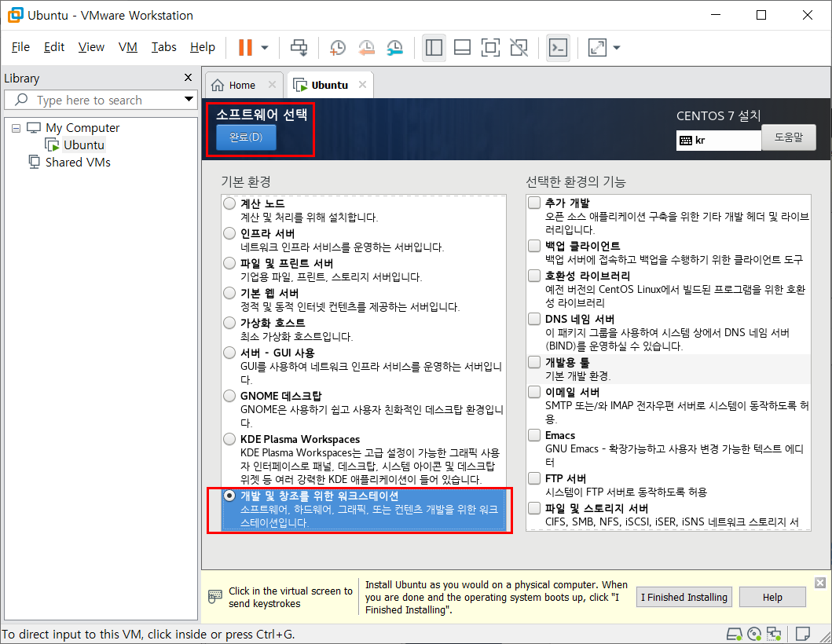Check the 호환성 라이브러리 checkbox
The image size is (832, 644).
click(534, 276)
